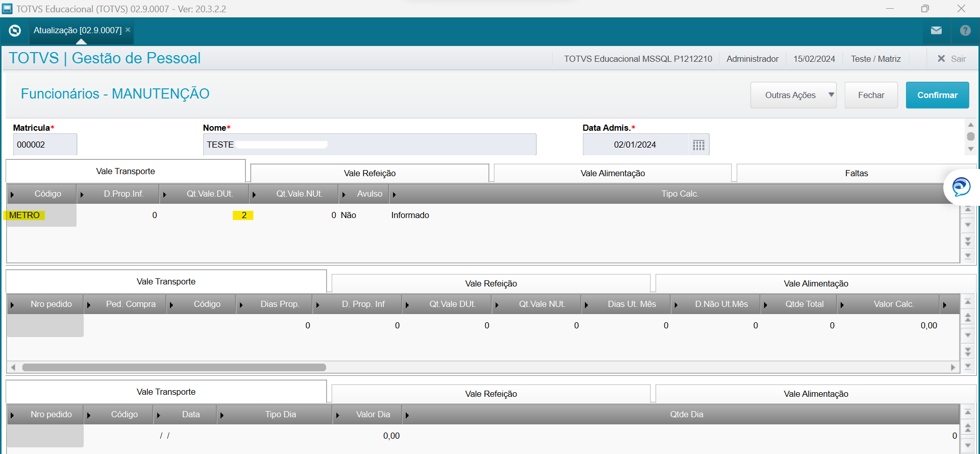
Task: Click the TOTVS logo home icon
Action: [15, 31]
